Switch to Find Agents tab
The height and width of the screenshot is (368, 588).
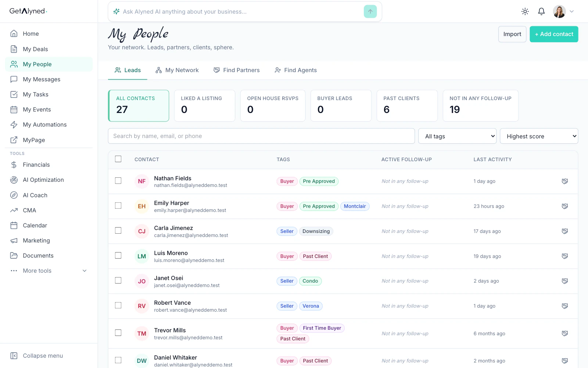coord(296,70)
